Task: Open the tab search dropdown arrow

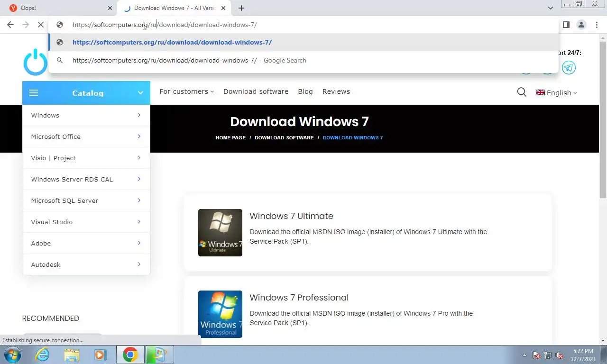Action: [550, 8]
